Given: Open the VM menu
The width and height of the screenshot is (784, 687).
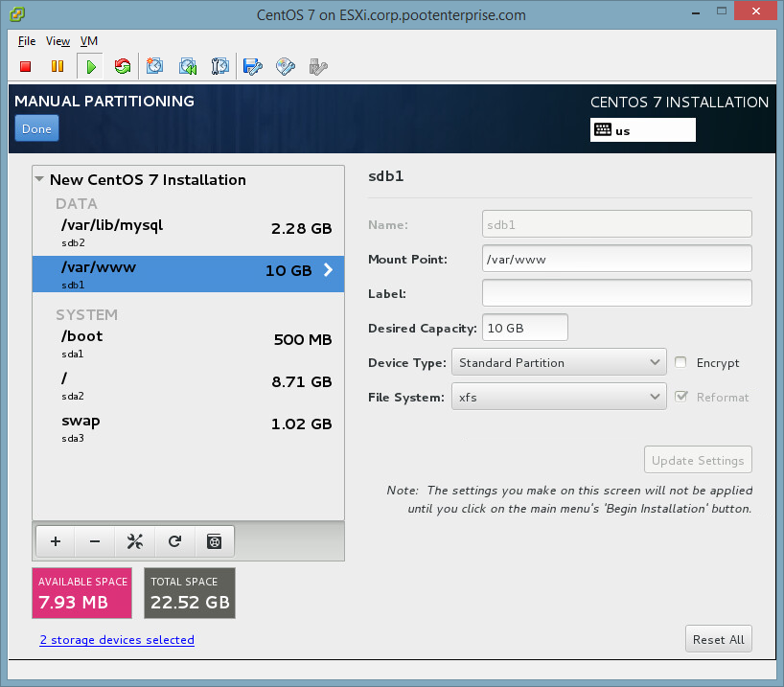Looking at the screenshot, I should click(89, 41).
